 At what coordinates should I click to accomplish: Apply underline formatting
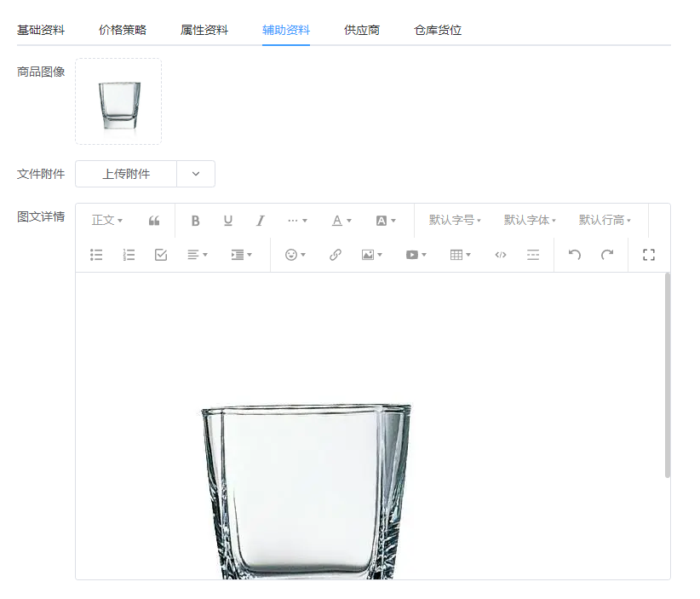coord(227,221)
